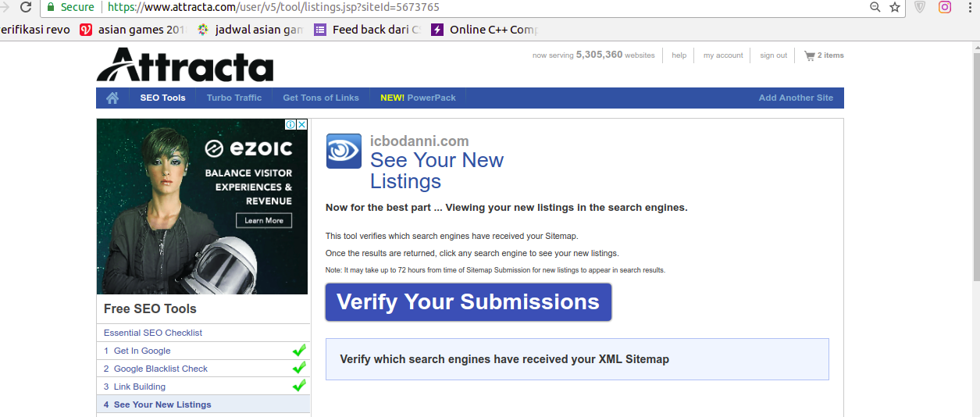The height and width of the screenshot is (417, 980).
Task: Select the SEO Tools tab
Action: point(162,98)
